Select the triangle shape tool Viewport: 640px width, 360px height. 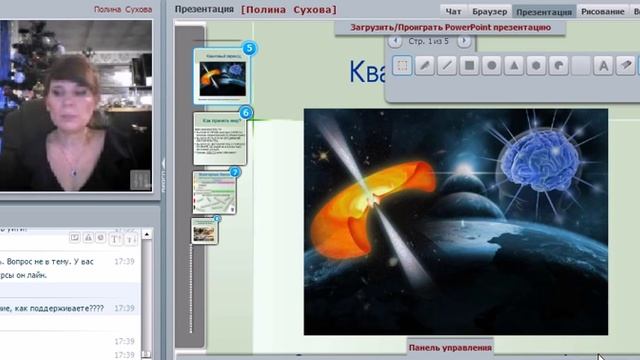[x=514, y=65]
